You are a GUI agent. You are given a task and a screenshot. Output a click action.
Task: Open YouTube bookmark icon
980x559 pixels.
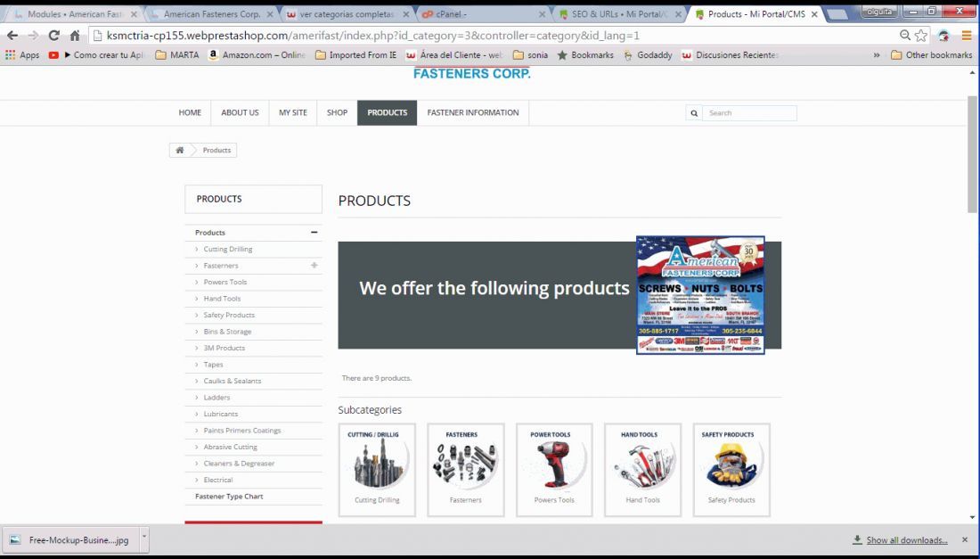pyautogui.click(x=53, y=55)
